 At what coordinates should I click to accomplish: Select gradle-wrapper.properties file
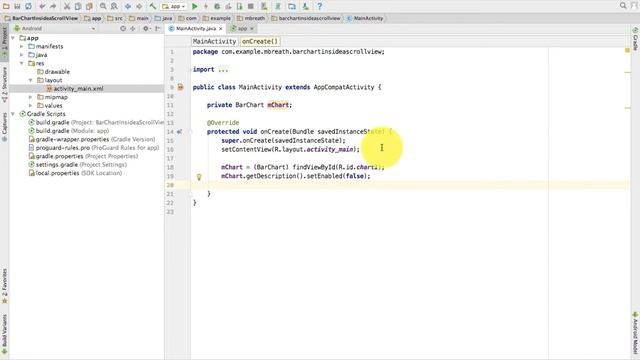point(92,140)
